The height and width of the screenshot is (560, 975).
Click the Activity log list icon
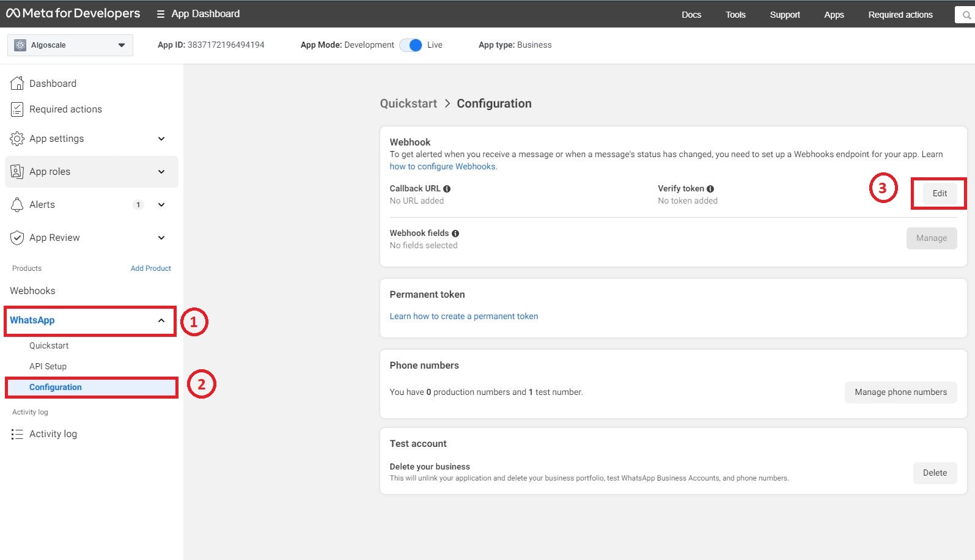(x=17, y=434)
